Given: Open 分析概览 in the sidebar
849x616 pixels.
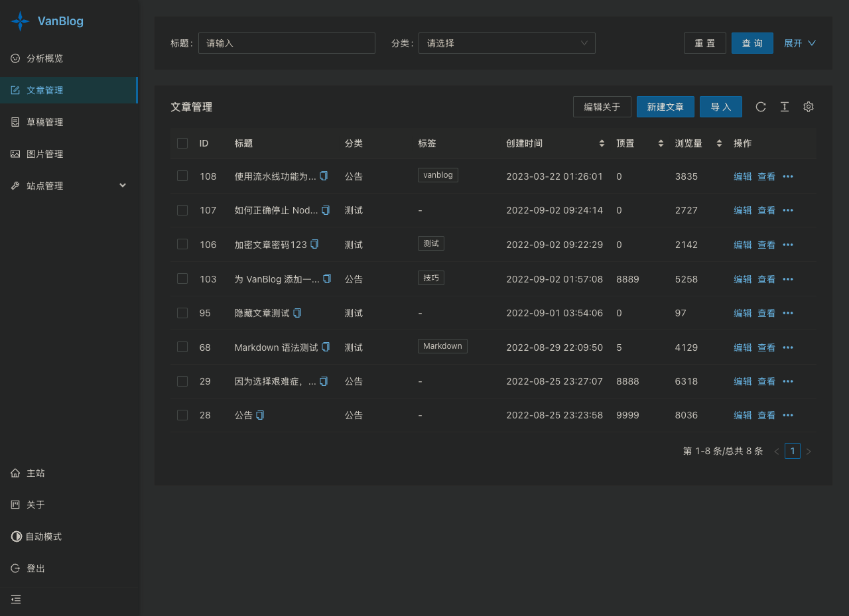Looking at the screenshot, I should pyautogui.click(x=69, y=58).
